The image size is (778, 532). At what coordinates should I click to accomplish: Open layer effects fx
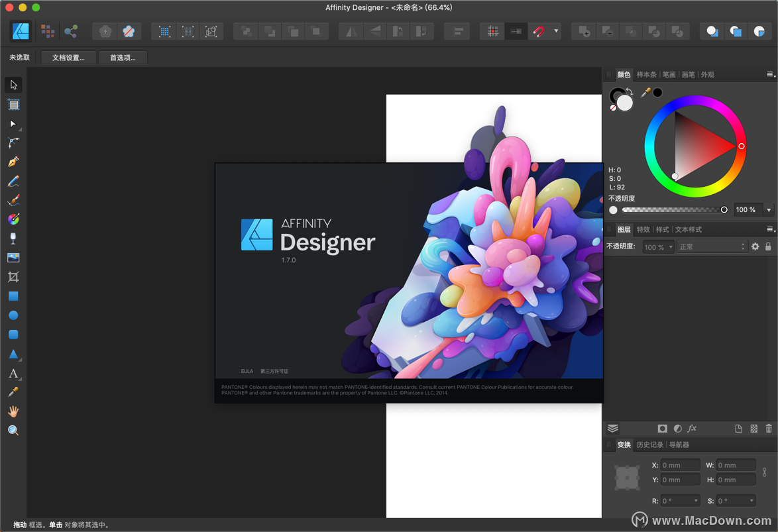pyautogui.click(x=692, y=428)
